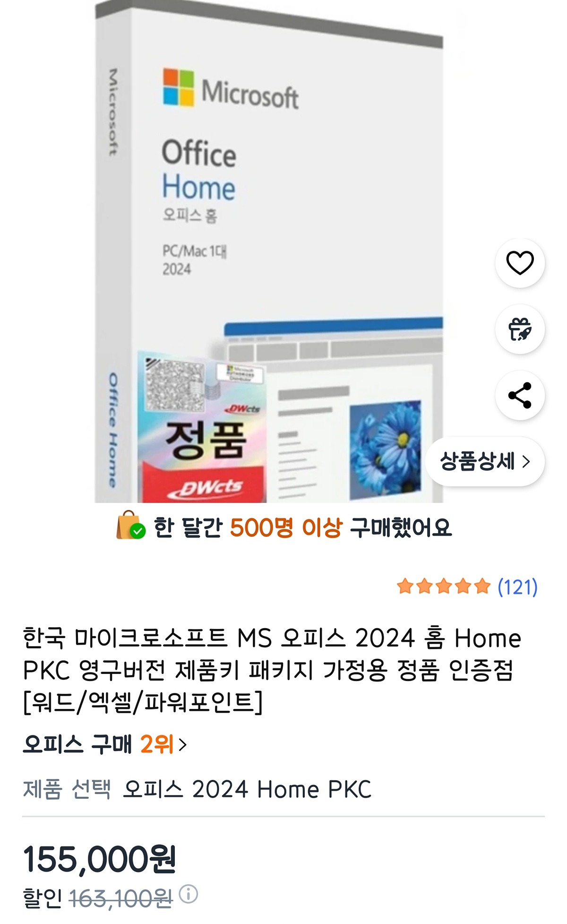Viewport: 567px width, 924px height.
Task: Tap the shopping bag purchase badge icon
Action: (130, 525)
